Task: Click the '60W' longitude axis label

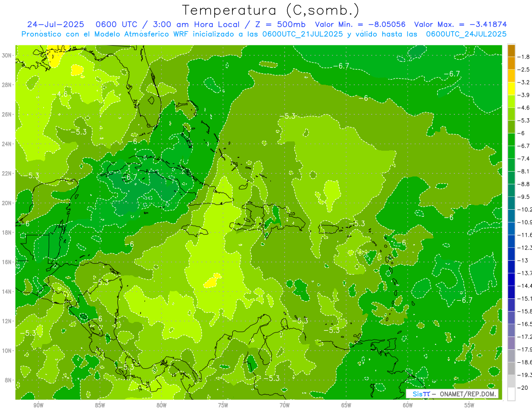Action: pos(408,406)
